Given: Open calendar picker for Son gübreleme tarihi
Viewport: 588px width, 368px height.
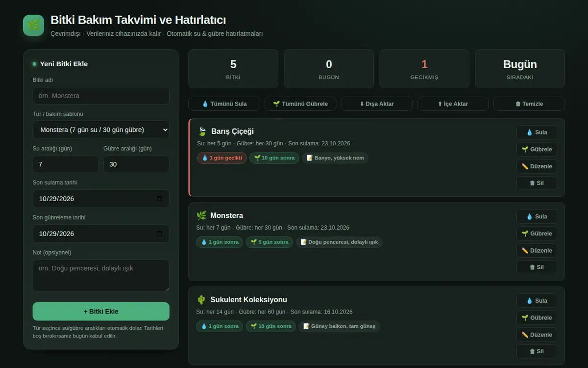Looking at the screenshot, I should (159, 234).
